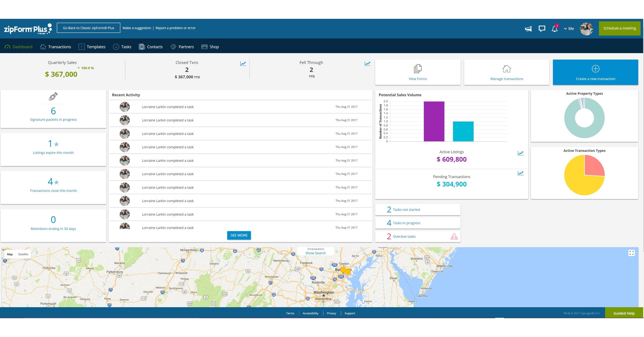Click the profile avatar thumbnail
This screenshot has width=644, height=337.
587,28
